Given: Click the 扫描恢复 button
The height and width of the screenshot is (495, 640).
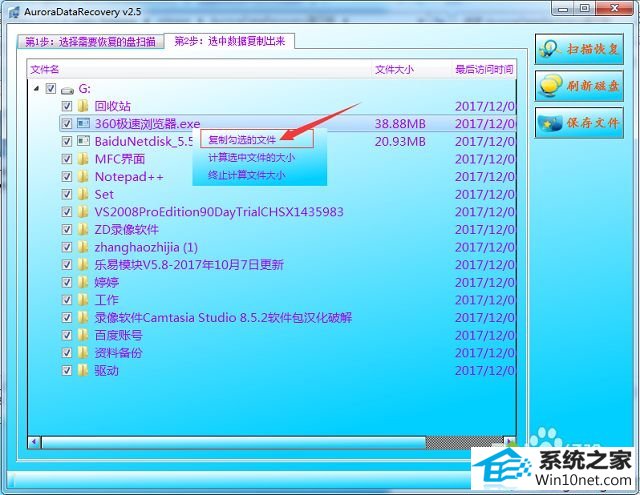Looking at the screenshot, I should (x=579, y=49).
